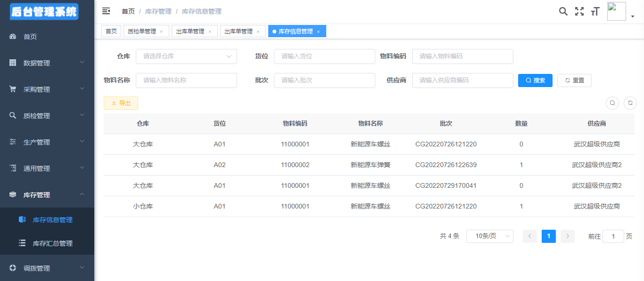The height and width of the screenshot is (281, 644).
Task: Click the user avatar image
Action: click(616, 11)
